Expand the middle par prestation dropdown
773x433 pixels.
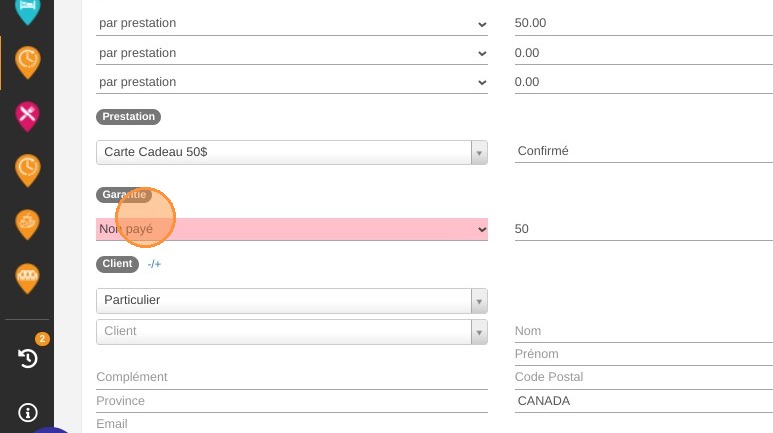pos(292,53)
